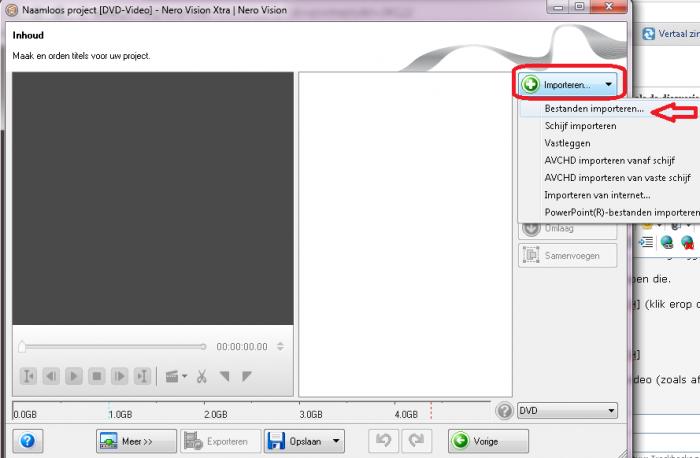
Task: Click Vertaal icon in background window
Action: tap(648, 33)
